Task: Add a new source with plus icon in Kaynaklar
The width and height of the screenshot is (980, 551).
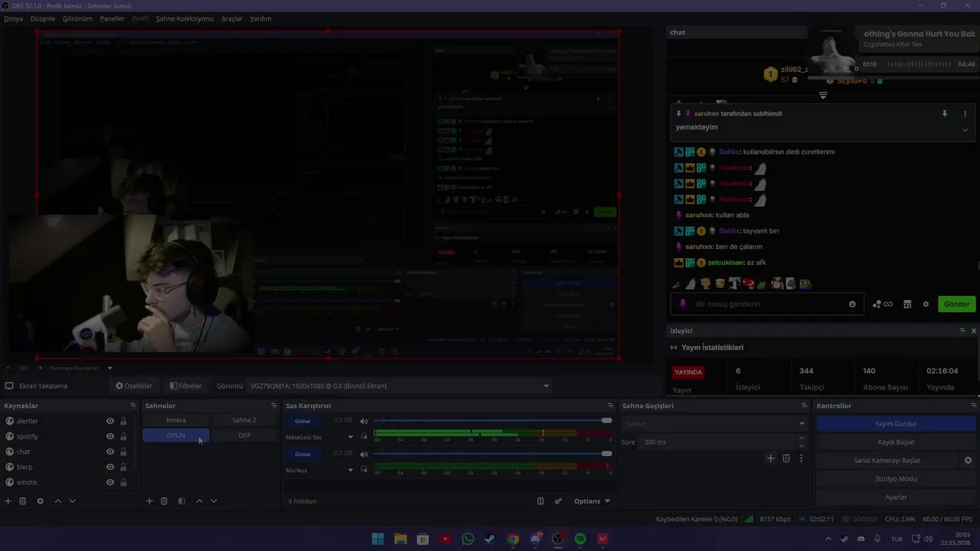Action: tap(8, 501)
